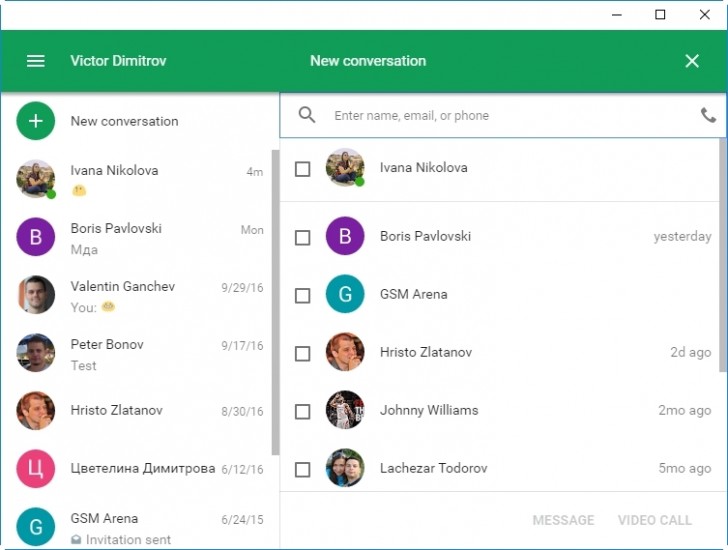Click the VIDEO CALL button

coord(655,520)
